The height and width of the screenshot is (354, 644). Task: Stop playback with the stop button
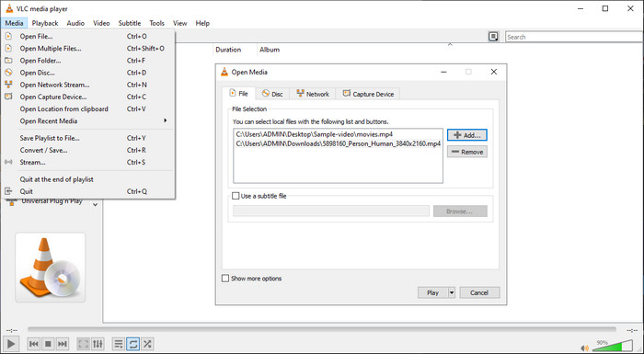point(48,344)
